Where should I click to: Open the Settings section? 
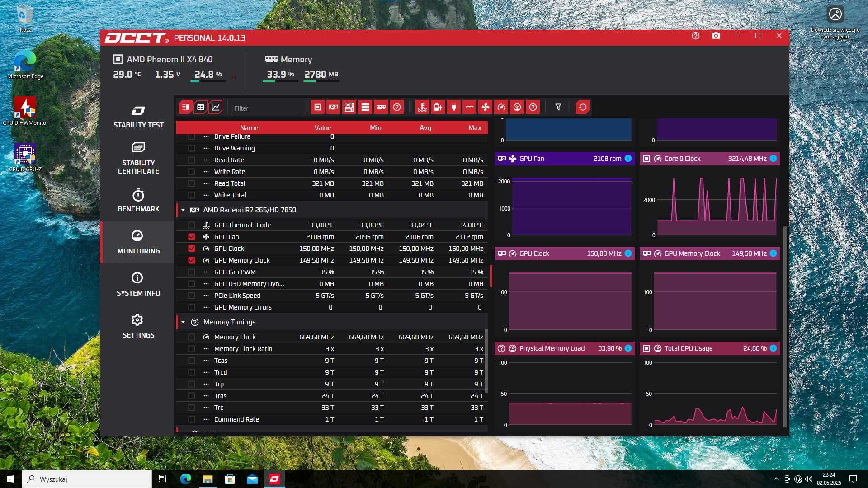(138, 326)
